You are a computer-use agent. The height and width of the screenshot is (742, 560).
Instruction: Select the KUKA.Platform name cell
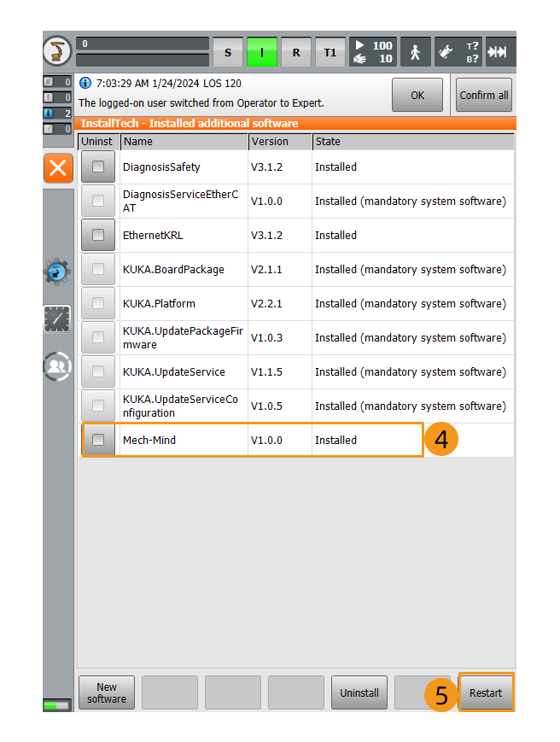point(184,303)
